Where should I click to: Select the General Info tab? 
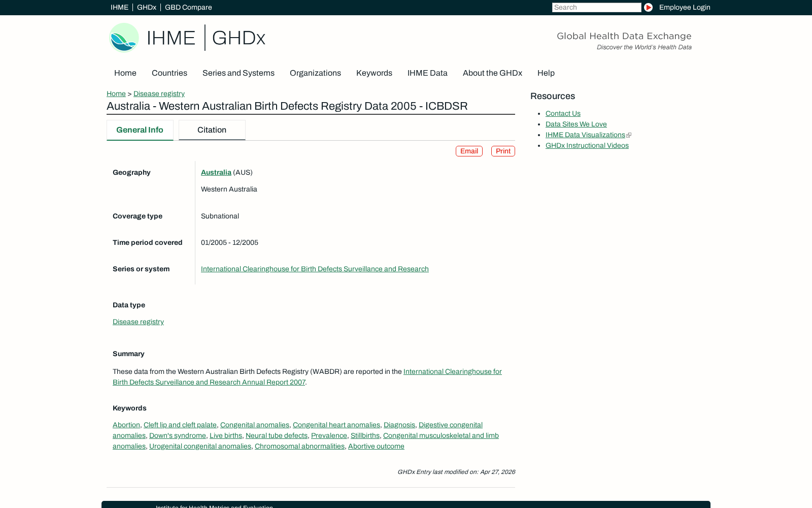tap(140, 130)
